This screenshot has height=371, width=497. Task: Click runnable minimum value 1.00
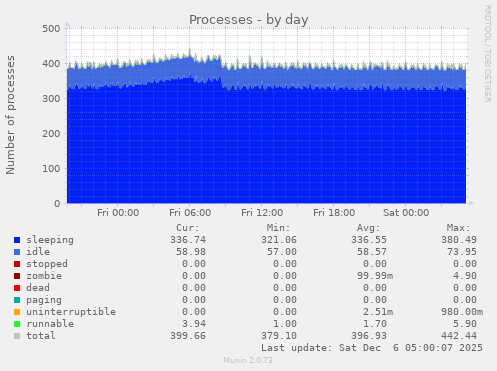pos(285,324)
